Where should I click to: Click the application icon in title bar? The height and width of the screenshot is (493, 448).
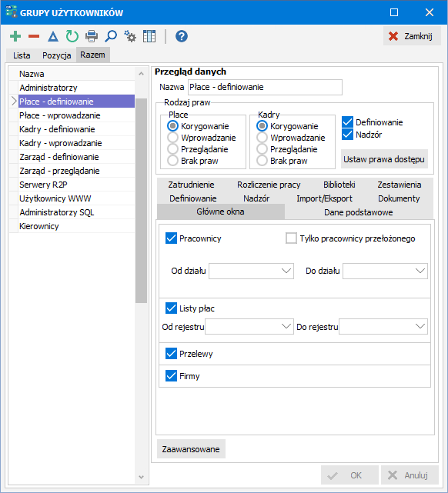(x=12, y=12)
